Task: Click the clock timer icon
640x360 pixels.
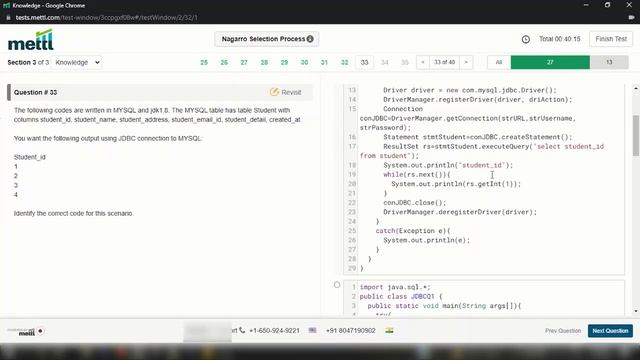Action: click(x=526, y=39)
